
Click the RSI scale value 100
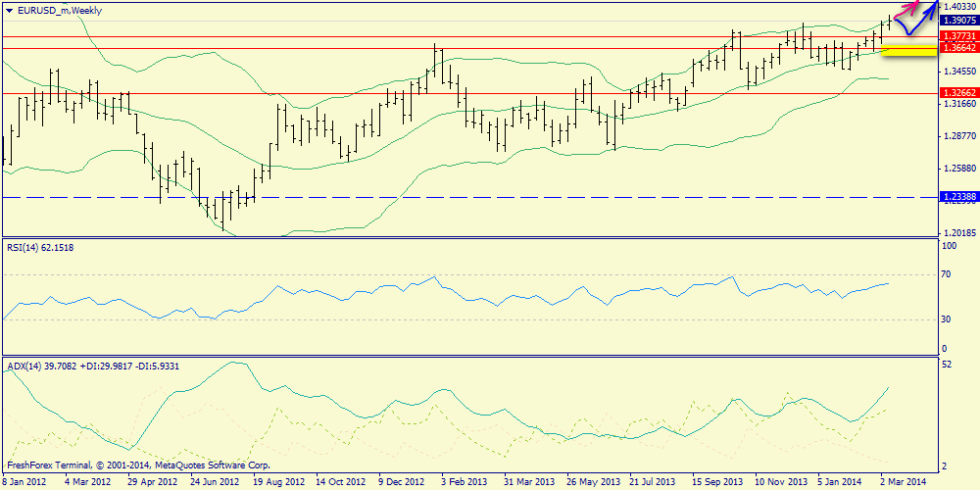click(x=950, y=246)
